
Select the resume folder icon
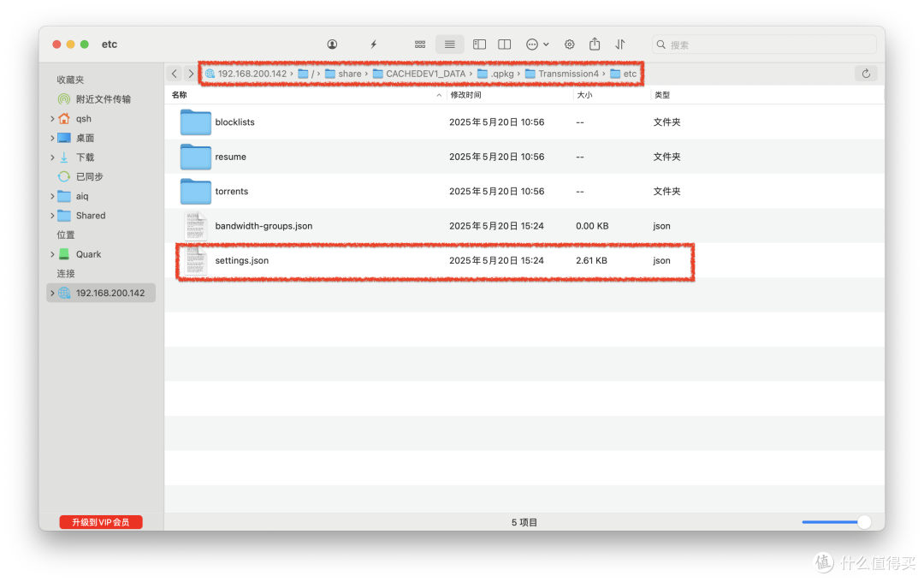point(196,157)
